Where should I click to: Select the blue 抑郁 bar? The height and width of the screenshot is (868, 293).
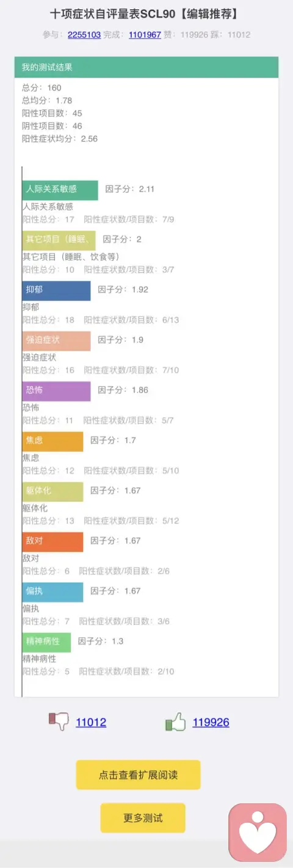[x=56, y=291]
